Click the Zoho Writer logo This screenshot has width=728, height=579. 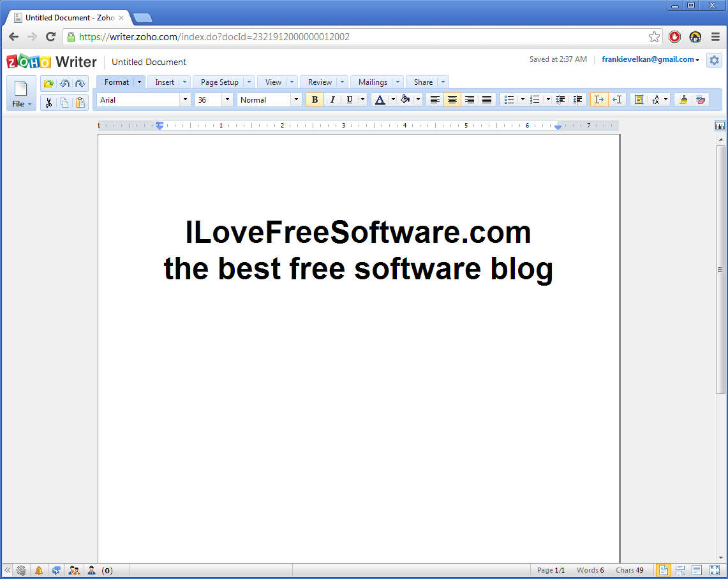tap(52, 62)
